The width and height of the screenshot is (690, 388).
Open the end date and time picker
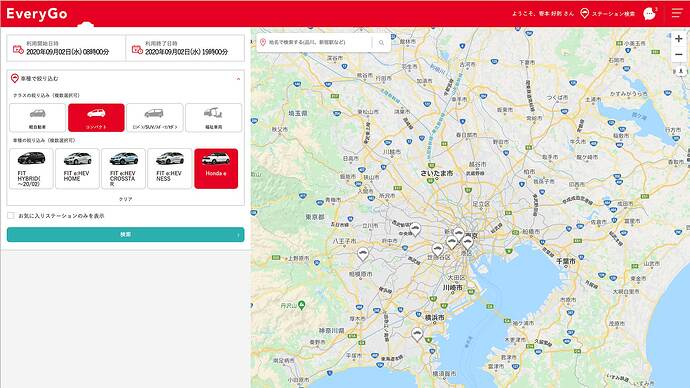(x=185, y=48)
